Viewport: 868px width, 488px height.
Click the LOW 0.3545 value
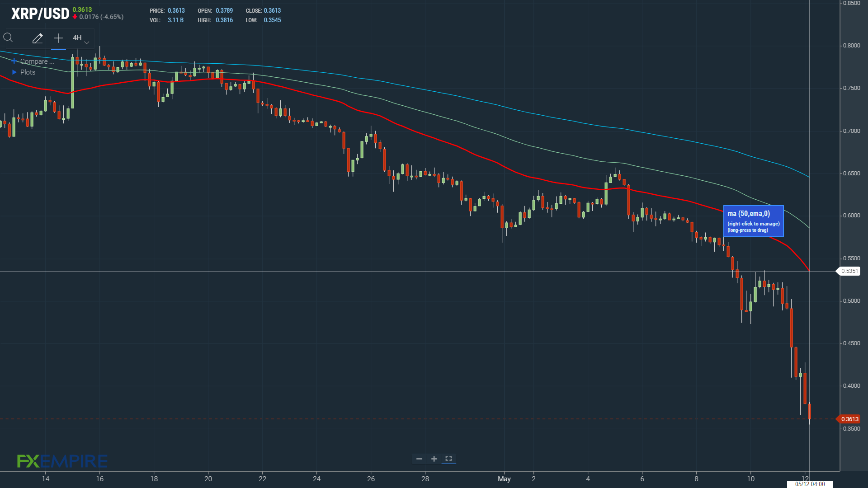click(272, 20)
